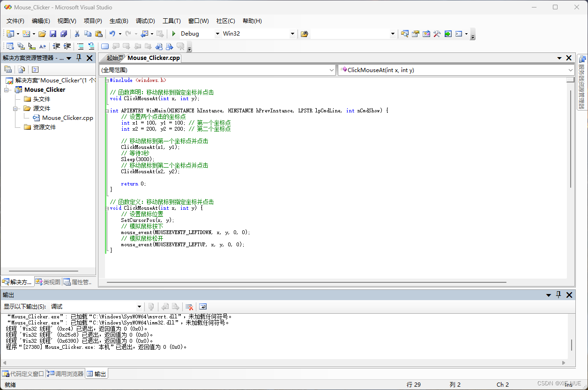The height and width of the screenshot is (390, 588).
Task: Collapse the WinMain function outlining box
Action: tap(107, 111)
